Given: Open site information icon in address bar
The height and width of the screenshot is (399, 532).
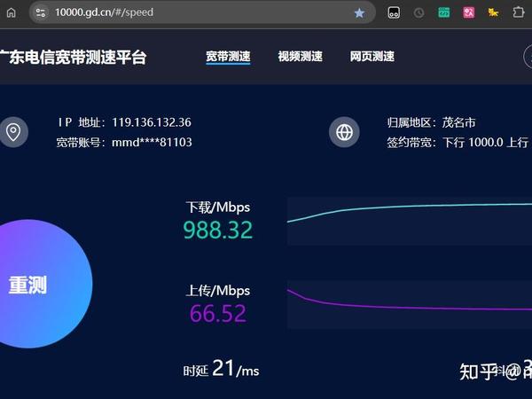Looking at the screenshot, I should point(41,13).
